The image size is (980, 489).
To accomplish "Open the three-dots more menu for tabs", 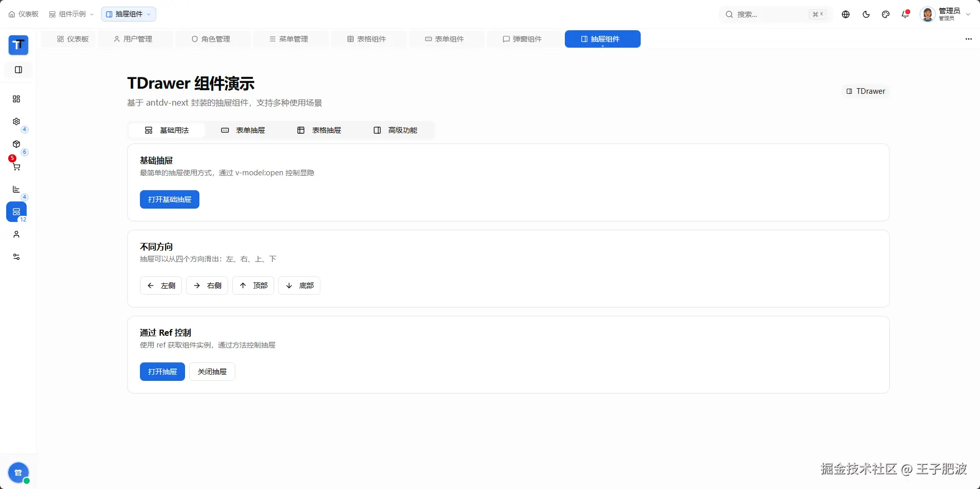I will pos(968,39).
